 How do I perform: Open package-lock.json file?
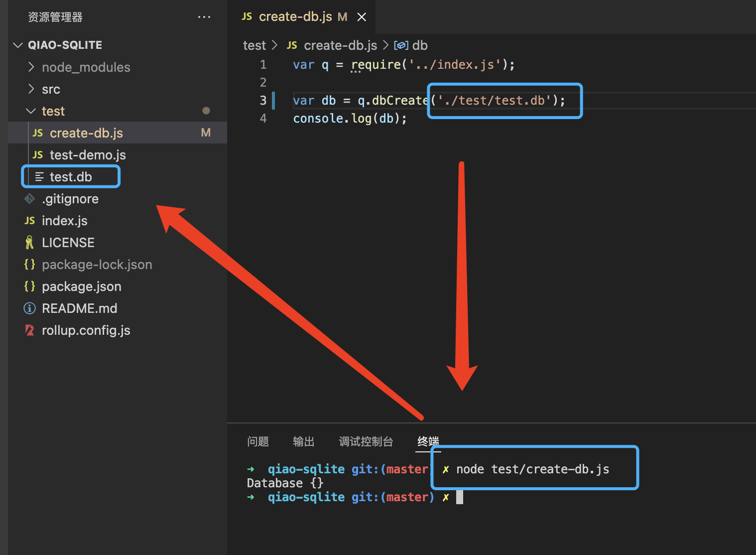(97, 265)
